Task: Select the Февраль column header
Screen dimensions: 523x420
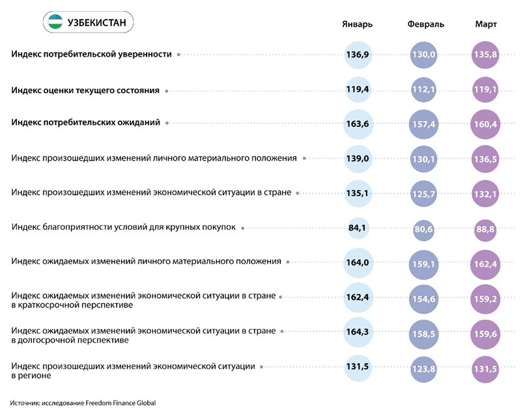Action: pos(425,25)
